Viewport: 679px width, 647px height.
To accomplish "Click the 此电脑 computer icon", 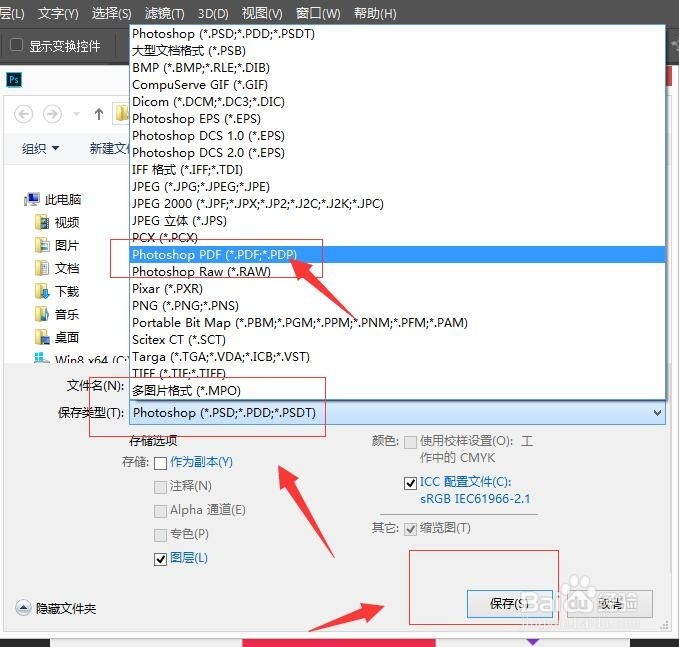I will coord(32,199).
